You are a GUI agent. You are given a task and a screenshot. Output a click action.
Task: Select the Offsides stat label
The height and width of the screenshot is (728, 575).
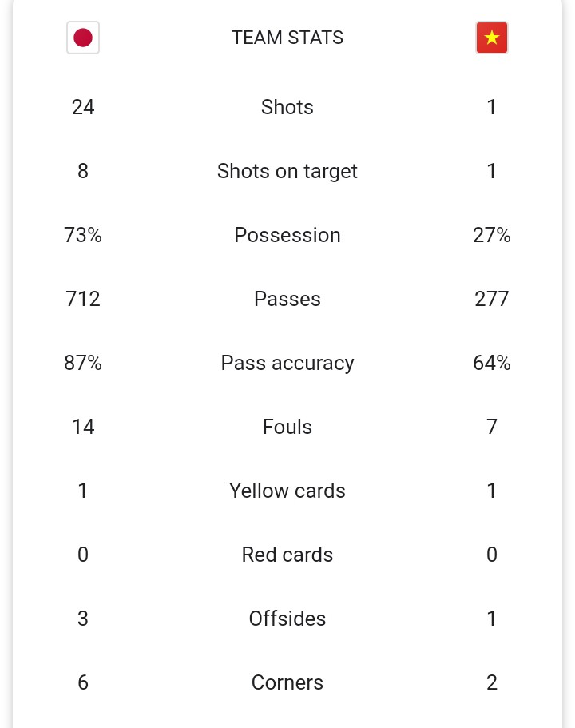(287, 619)
